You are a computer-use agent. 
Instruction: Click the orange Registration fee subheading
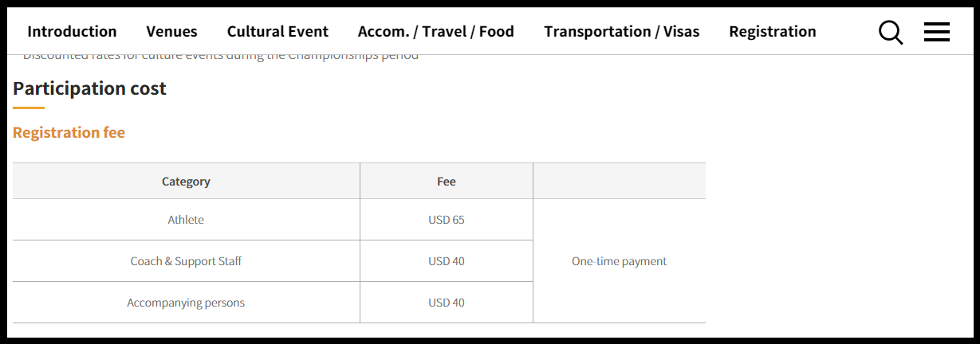point(69,133)
